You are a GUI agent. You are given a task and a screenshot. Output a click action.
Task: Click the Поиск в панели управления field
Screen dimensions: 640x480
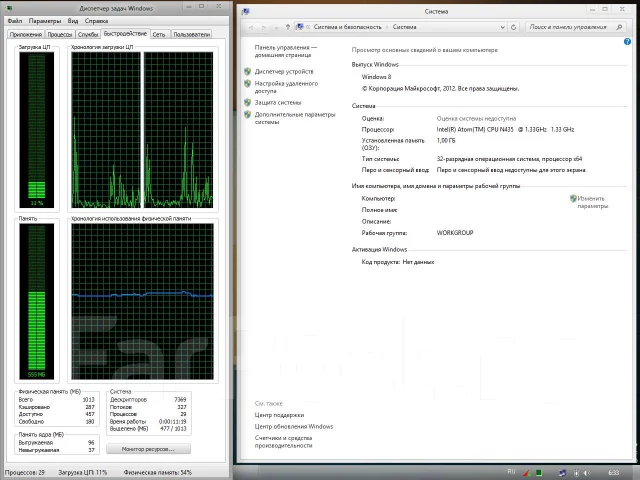pos(576,27)
